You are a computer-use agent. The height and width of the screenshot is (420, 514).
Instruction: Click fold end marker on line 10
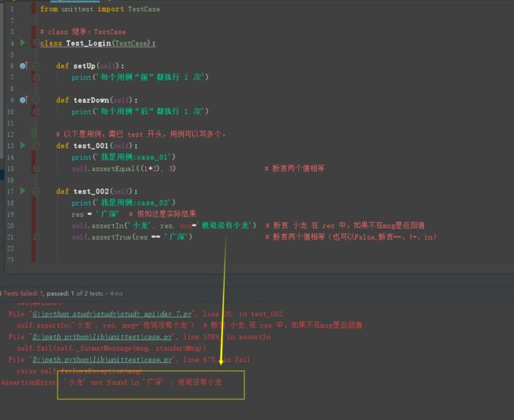(36, 112)
